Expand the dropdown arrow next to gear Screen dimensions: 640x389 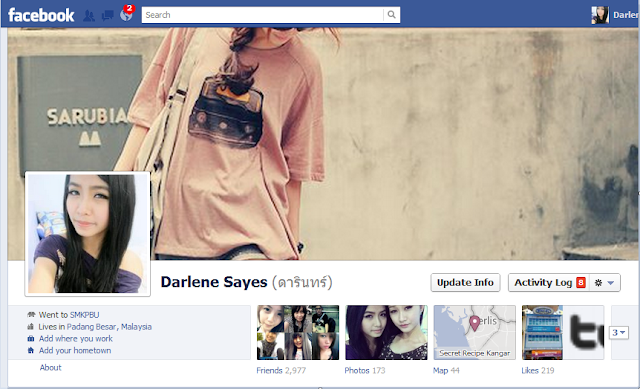point(611,282)
